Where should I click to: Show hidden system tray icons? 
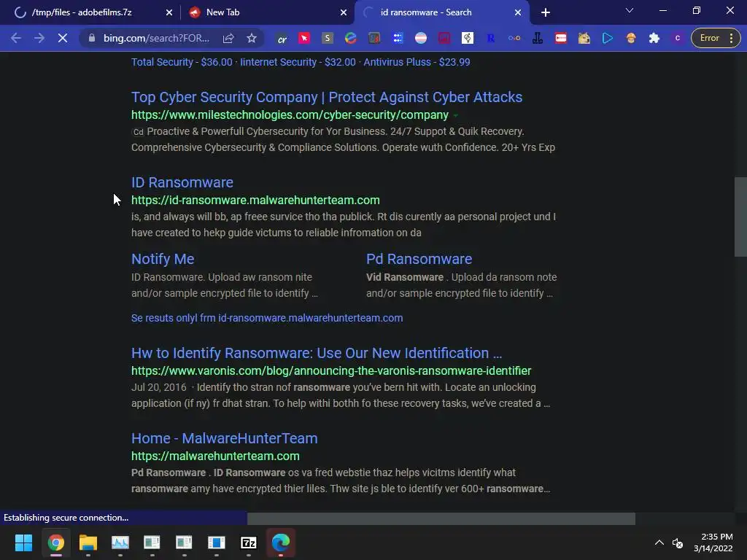pyautogui.click(x=659, y=542)
